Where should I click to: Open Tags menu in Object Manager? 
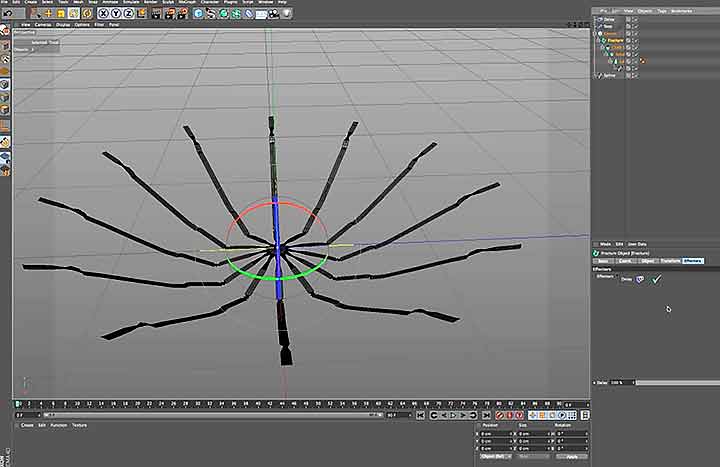pos(662,11)
